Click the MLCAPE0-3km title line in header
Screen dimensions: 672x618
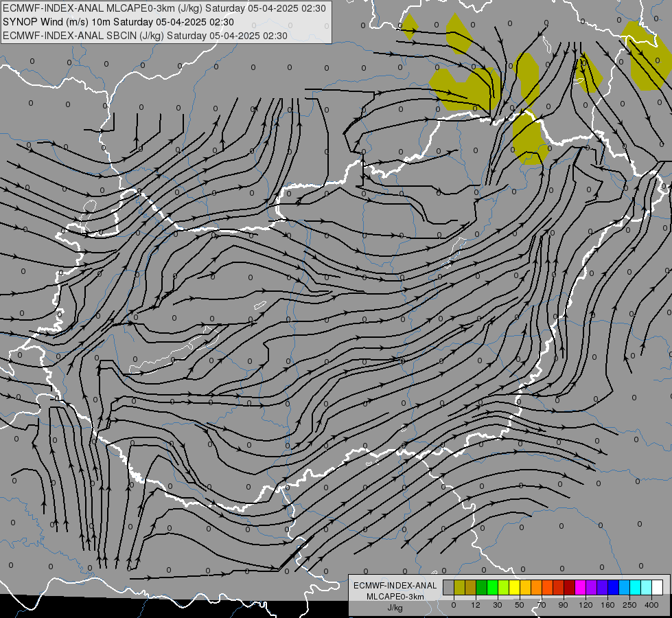pyautogui.click(x=164, y=8)
